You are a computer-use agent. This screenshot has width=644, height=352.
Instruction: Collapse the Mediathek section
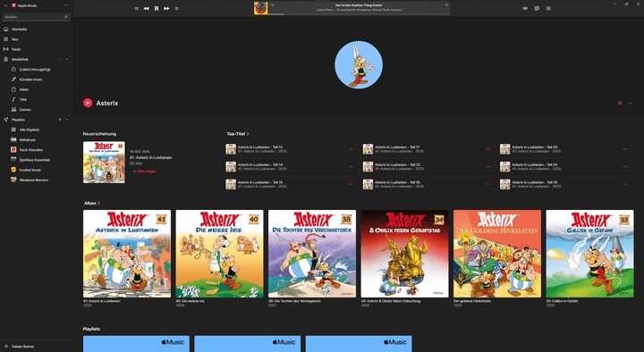67,60
